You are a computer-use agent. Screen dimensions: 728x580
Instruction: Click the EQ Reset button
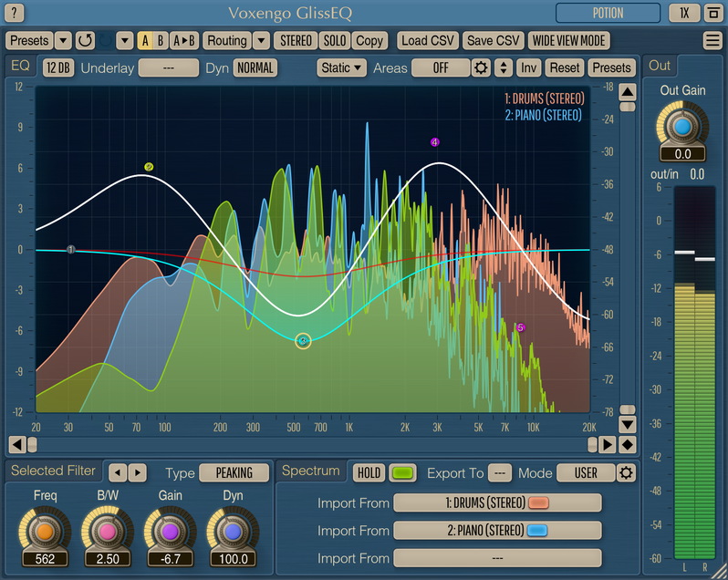[565, 67]
